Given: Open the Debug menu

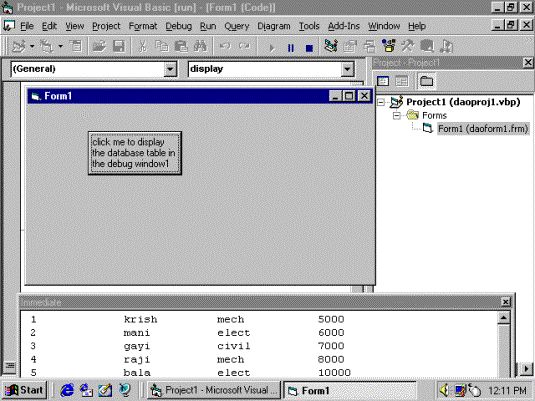Looking at the screenshot, I should pyautogui.click(x=178, y=26).
